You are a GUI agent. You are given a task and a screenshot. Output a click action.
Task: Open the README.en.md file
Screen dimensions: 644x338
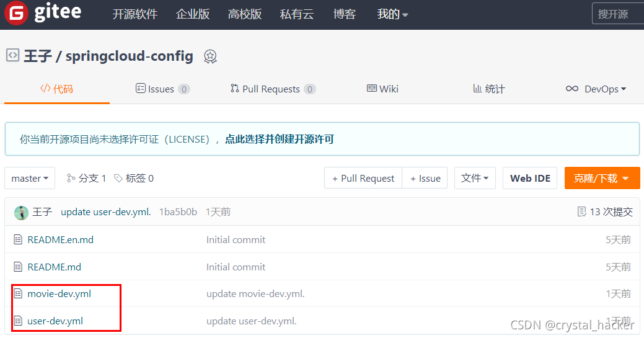[60, 239]
